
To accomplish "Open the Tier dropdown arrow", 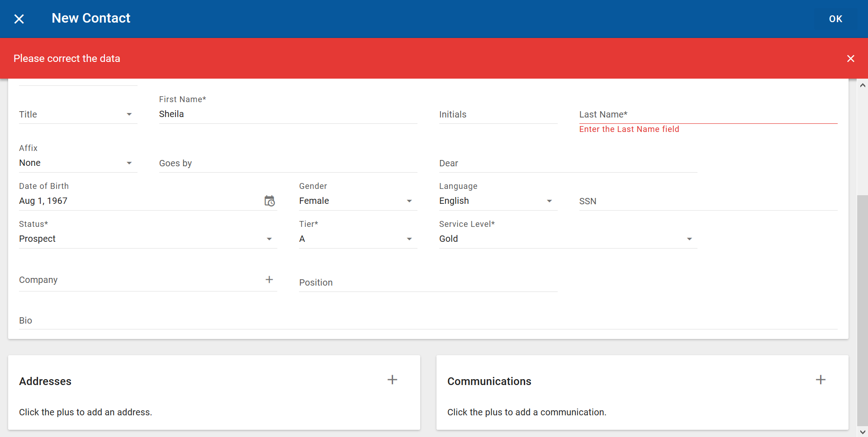I will tap(409, 239).
